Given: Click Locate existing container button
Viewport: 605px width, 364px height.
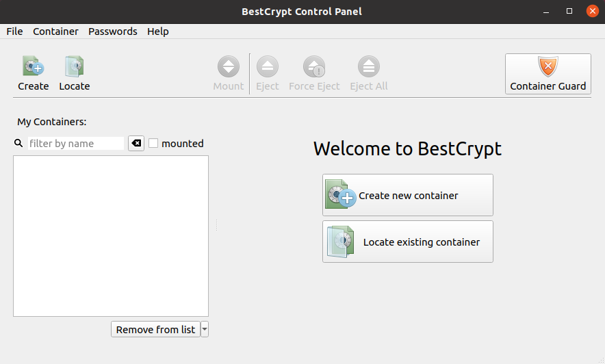Looking at the screenshot, I should pos(408,242).
